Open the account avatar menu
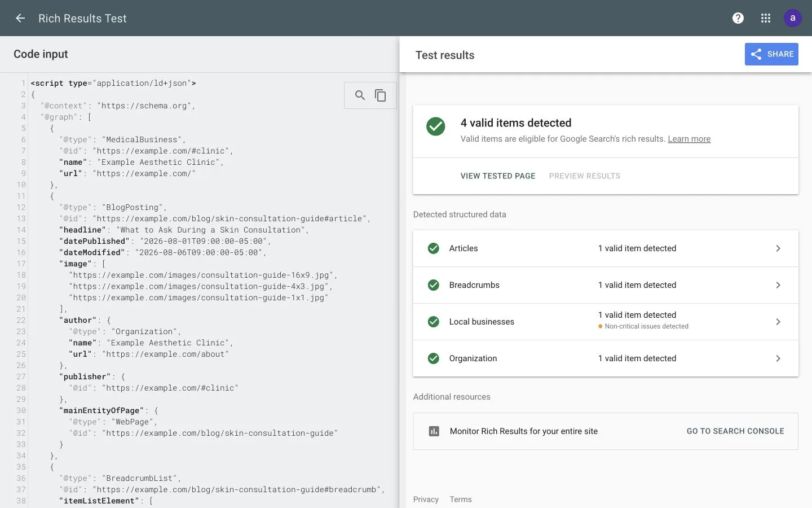This screenshot has height=508, width=812. tap(792, 18)
